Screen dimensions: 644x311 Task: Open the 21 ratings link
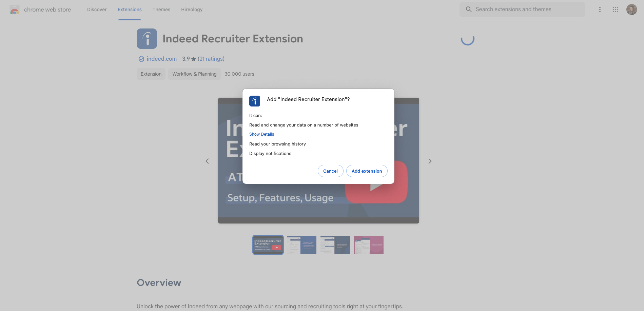[x=211, y=59]
